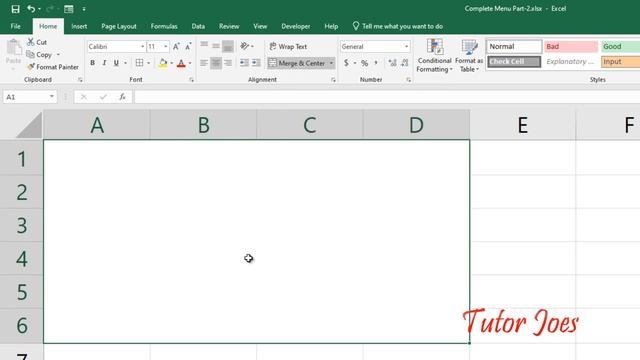Switch to the Formulas tab
Viewport: 640px width, 360px height.
click(164, 26)
